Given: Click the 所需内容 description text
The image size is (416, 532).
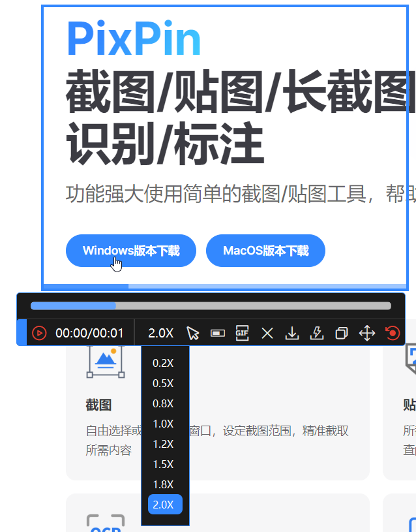Looking at the screenshot, I should (x=108, y=450).
